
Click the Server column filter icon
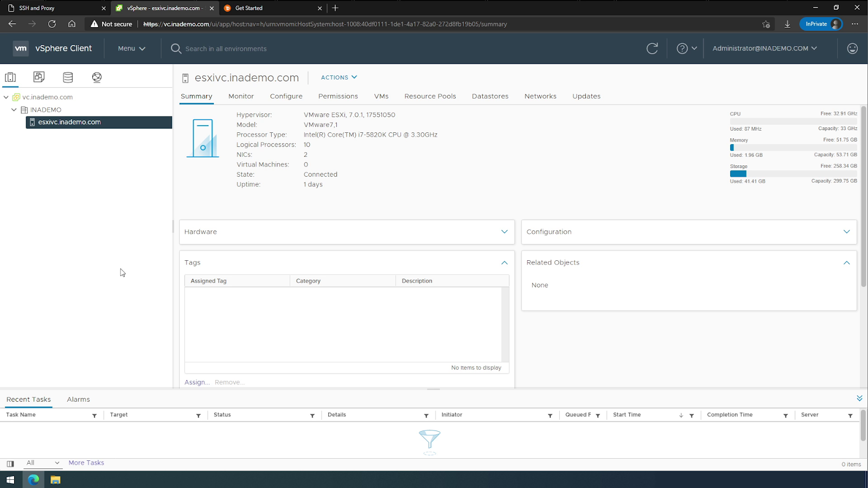[x=850, y=415]
